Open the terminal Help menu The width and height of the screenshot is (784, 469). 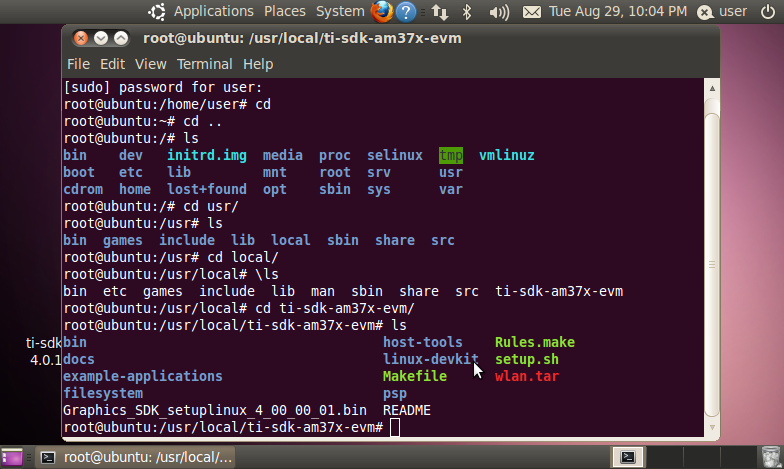(258, 64)
